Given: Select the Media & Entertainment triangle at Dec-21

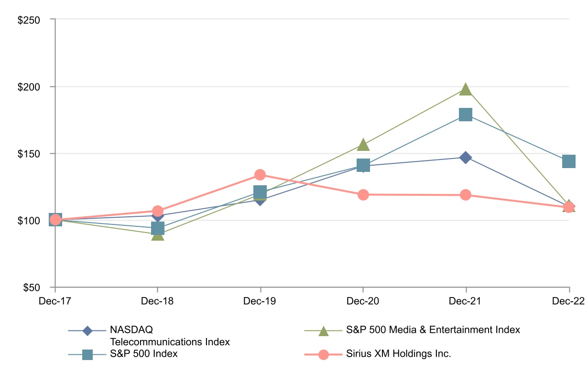Looking at the screenshot, I should [466, 89].
